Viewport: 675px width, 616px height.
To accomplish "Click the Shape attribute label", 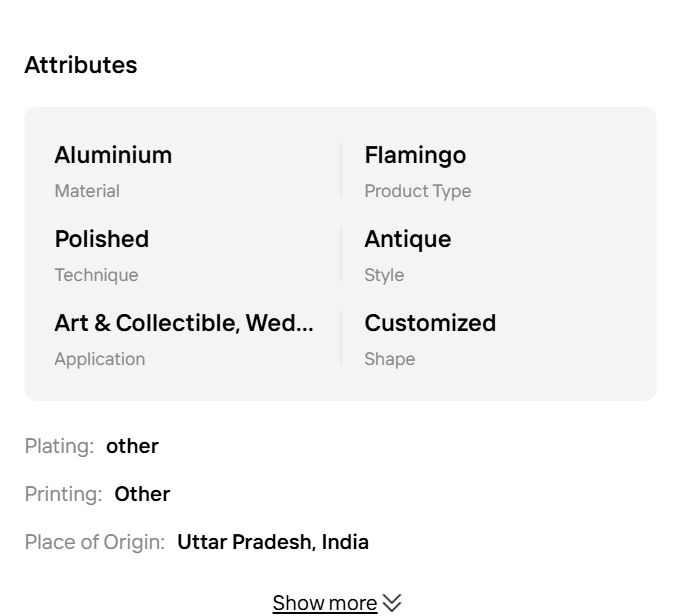I will click(389, 359).
